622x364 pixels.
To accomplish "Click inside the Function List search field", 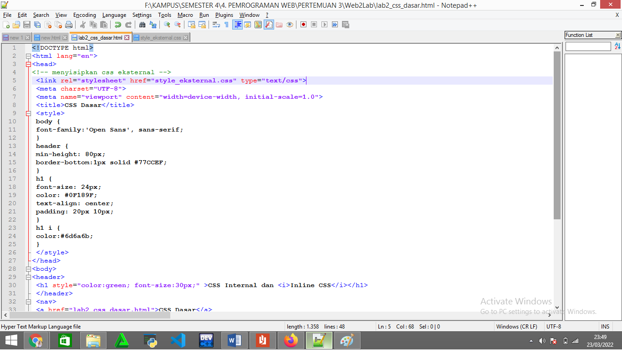I will (x=587, y=46).
